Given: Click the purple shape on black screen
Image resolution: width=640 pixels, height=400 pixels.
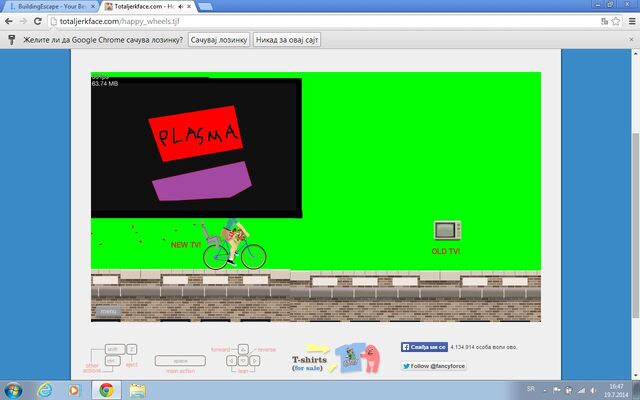Looking at the screenshot, I should 202,181.
